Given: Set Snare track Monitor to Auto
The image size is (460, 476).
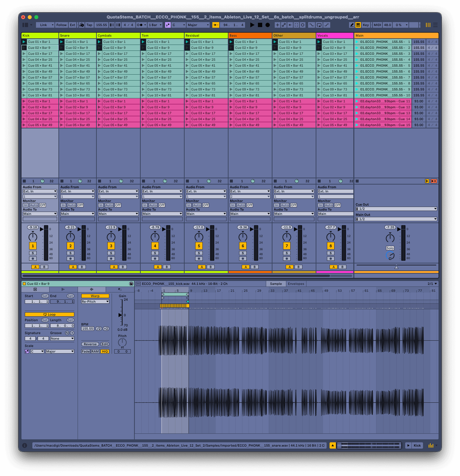Looking at the screenshot, I should click(71, 205).
